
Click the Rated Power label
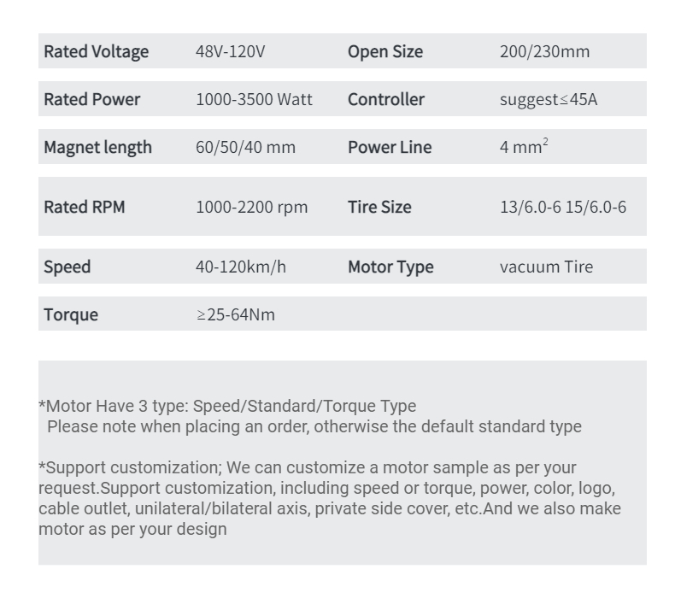pyautogui.click(x=91, y=99)
